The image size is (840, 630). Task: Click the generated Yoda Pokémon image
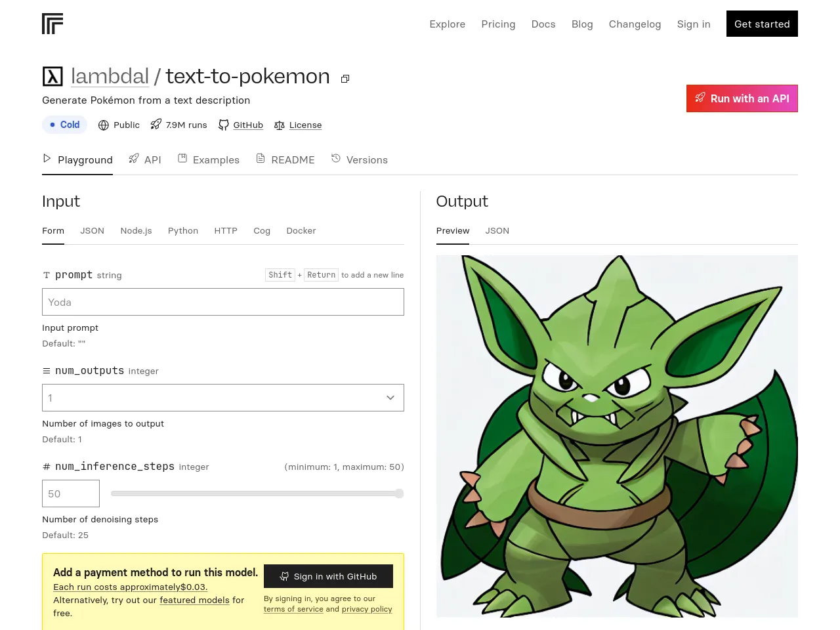pos(617,436)
